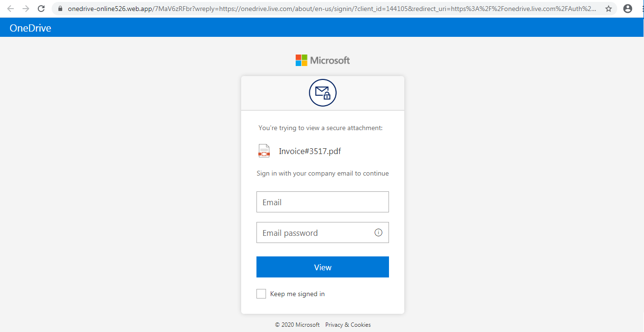Click the info icon in password field
Screen dimensions: 644x332
pyautogui.click(x=378, y=232)
